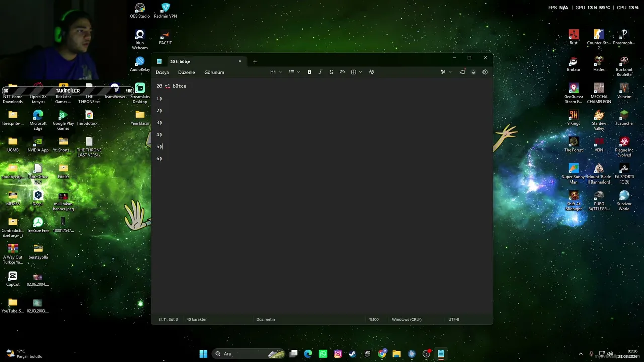644x362 pixels.
Task: Select the Buckshot Roulette desktop icon
Action: point(624,66)
